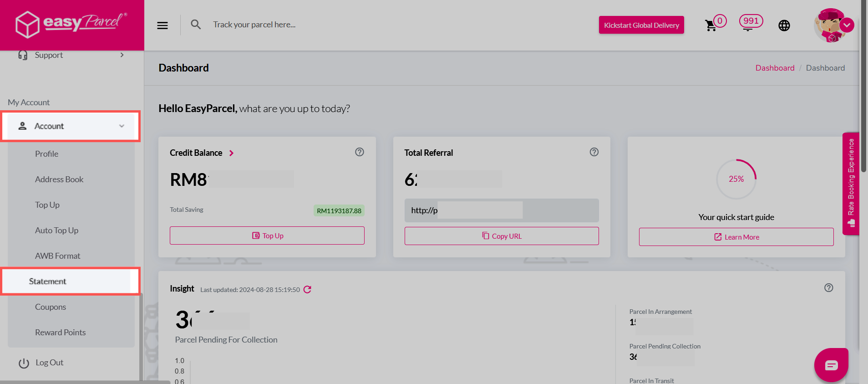
Task: Select Auto Top Up in sidebar
Action: 56,230
